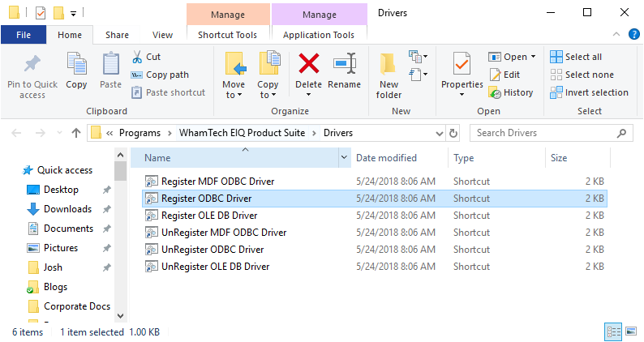The width and height of the screenshot is (644, 342).
Task: Switch to the View ribbon tab
Action: (162, 35)
